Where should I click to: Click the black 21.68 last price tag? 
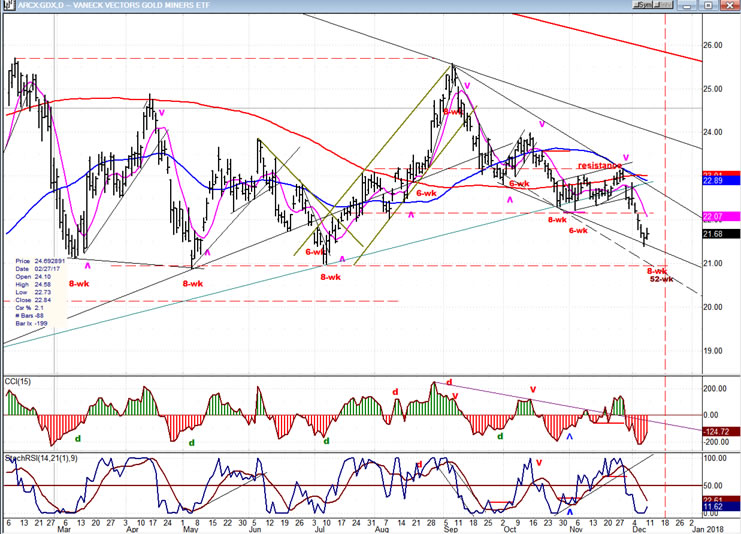tap(721, 234)
